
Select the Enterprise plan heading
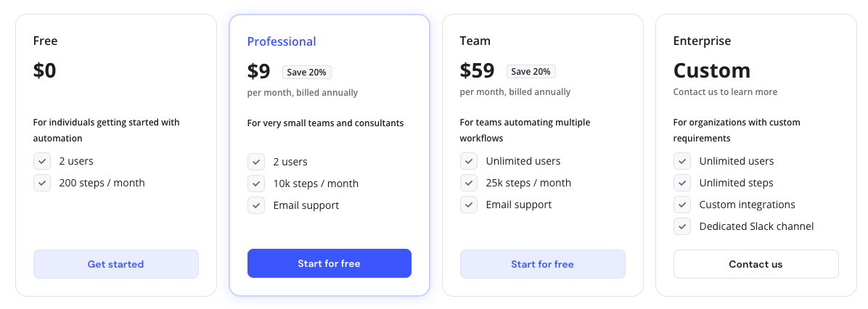tap(702, 41)
